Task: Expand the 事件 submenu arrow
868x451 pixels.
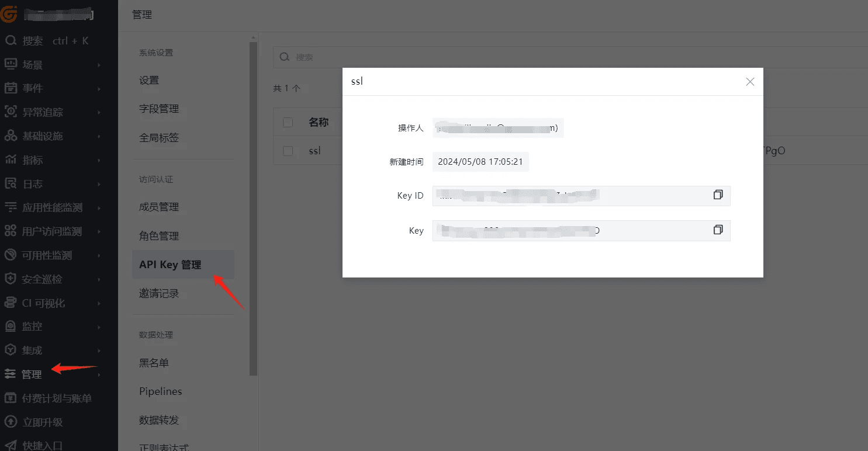Action: click(x=99, y=89)
